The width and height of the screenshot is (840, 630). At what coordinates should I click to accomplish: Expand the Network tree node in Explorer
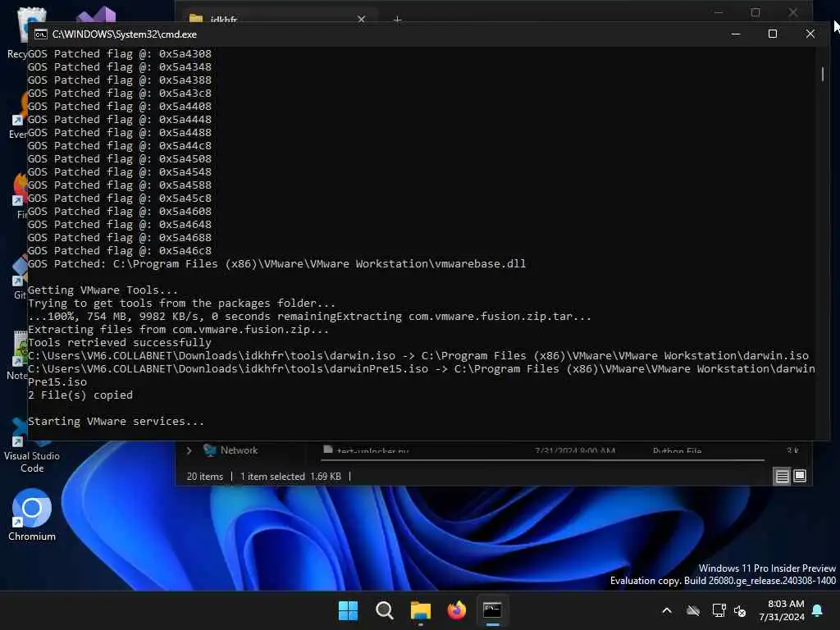tap(189, 450)
